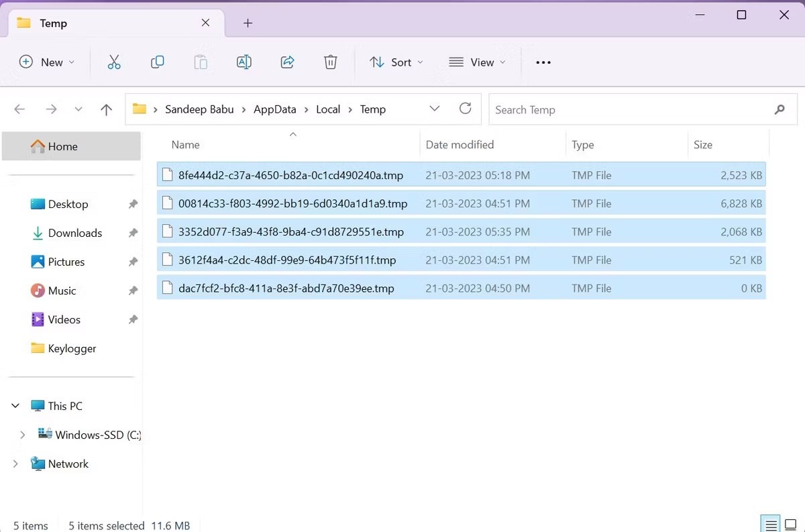805x532 pixels.
Task: Open the New item menu
Action: pos(47,62)
